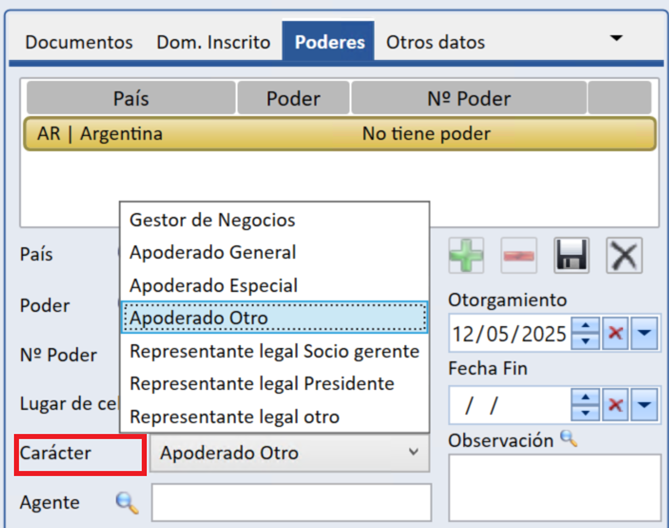Click into the Agente text field
Screen dimensions: 671x530
290,503
